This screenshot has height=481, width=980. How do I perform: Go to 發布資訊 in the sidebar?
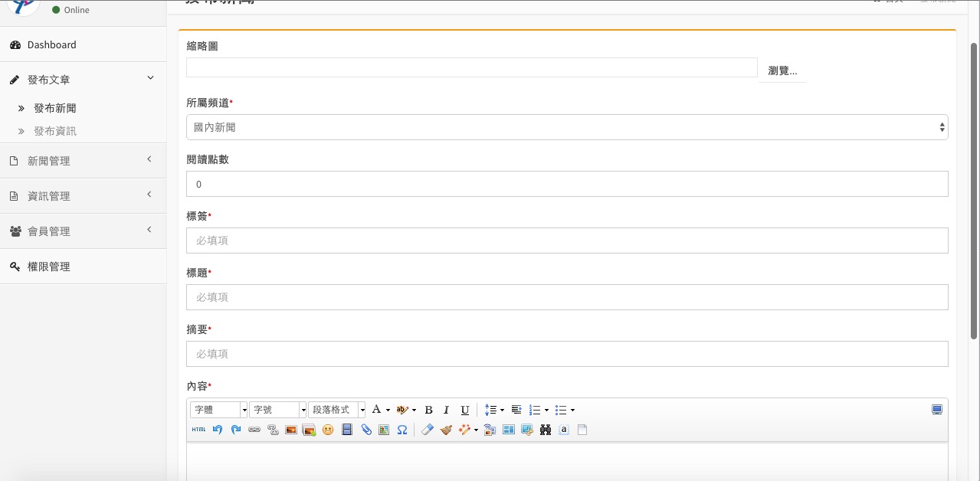click(x=55, y=132)
